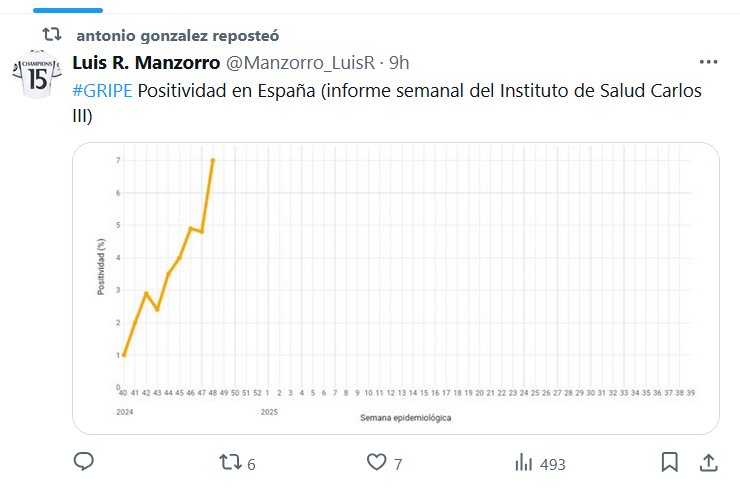Open view analytics bar chart icon
740x490 pixels.
coord(523,463)
